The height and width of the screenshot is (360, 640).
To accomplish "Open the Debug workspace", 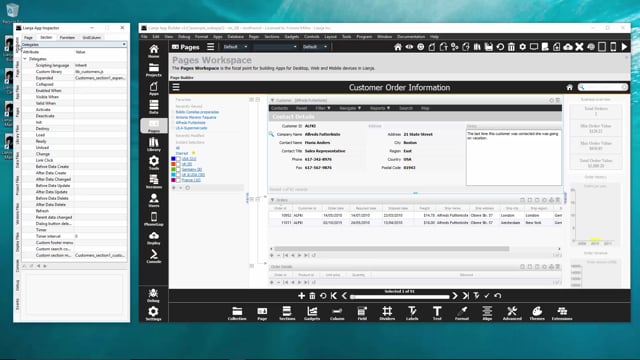I will [x=153, y=295].
